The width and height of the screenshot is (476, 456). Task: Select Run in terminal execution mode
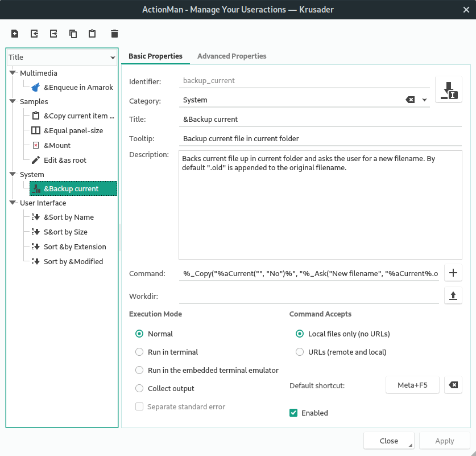coord(139,352)
